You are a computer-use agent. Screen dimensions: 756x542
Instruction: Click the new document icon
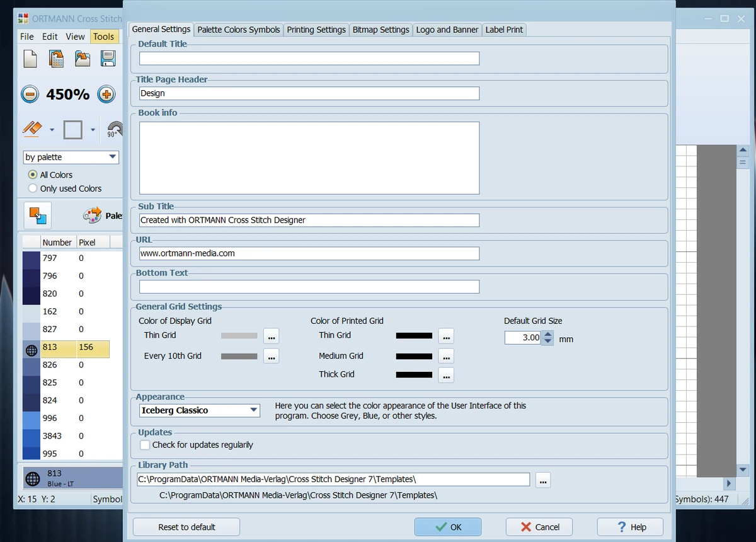coord(30,59)
